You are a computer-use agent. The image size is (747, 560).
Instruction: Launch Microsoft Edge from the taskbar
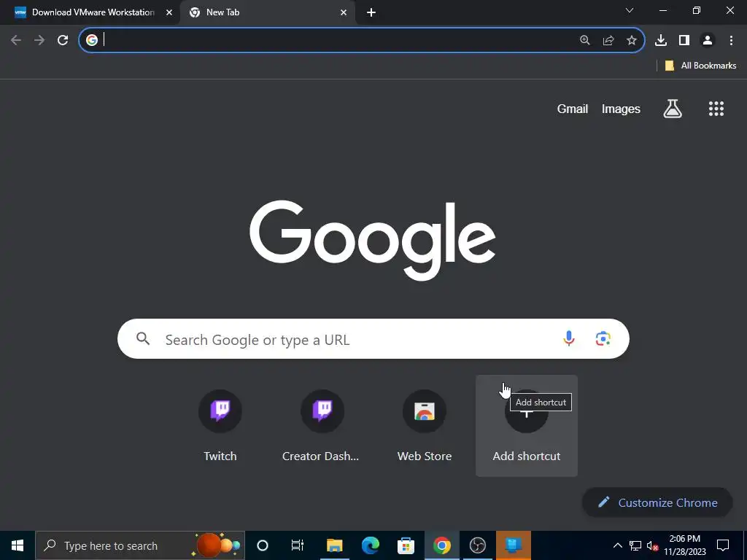(370, 545)
